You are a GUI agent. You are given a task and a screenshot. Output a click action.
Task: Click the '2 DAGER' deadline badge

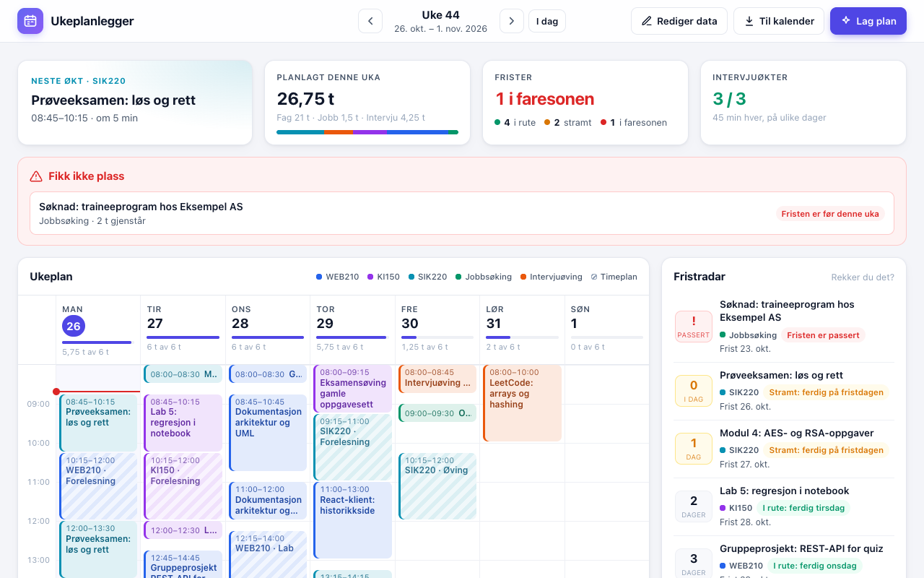694,506
